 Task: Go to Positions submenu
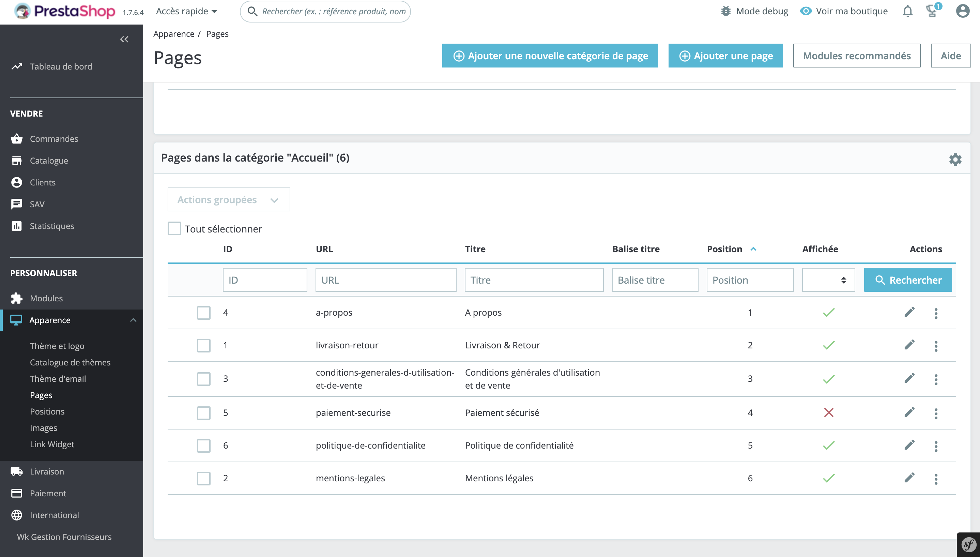coord(47,411)
